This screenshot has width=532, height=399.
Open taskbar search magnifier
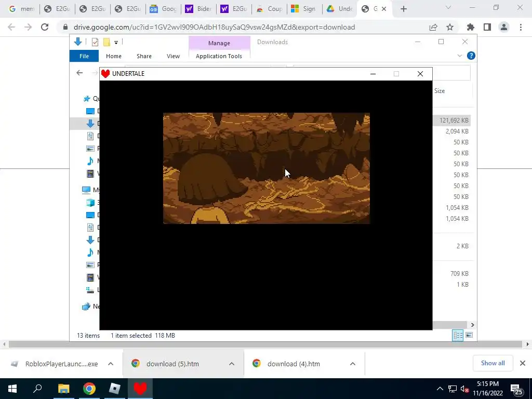click(x=37, y=389)
